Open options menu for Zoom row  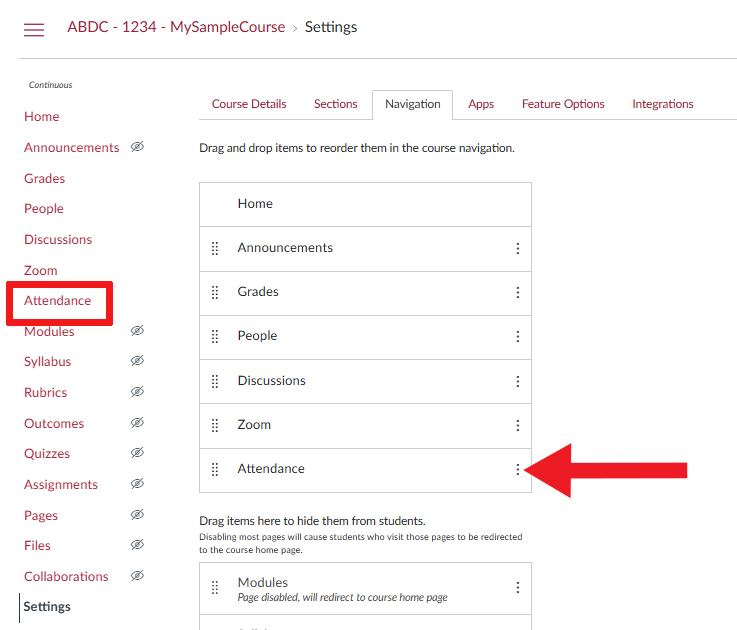[517, 425]
